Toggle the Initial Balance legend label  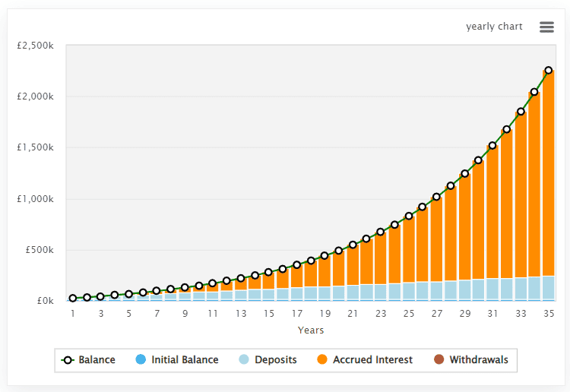[x=185, y=360]
